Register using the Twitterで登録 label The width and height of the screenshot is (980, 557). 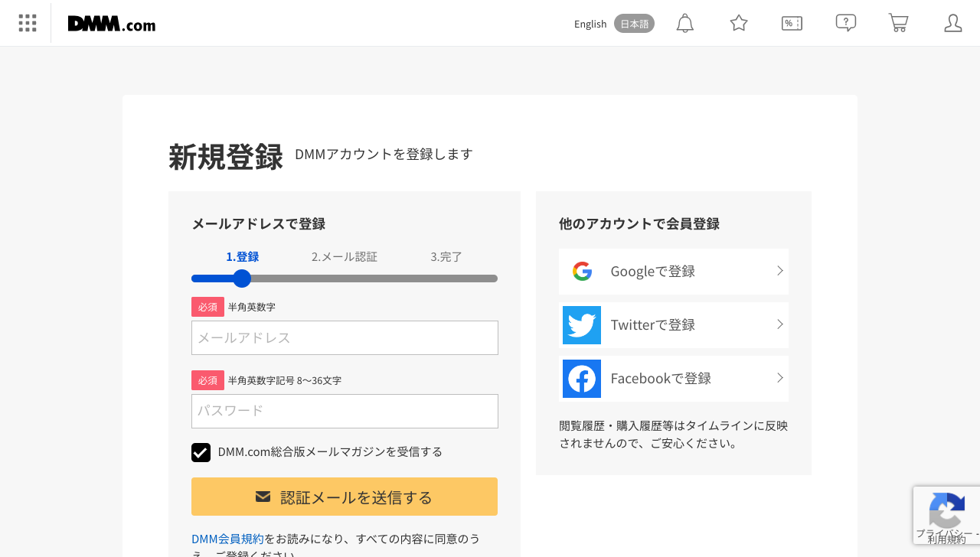(x=653, y=324)
